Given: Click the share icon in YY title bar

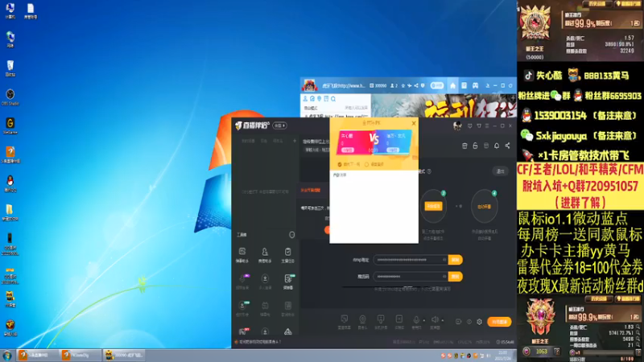Looking at the screenshot, I should [x=416, y=86].
